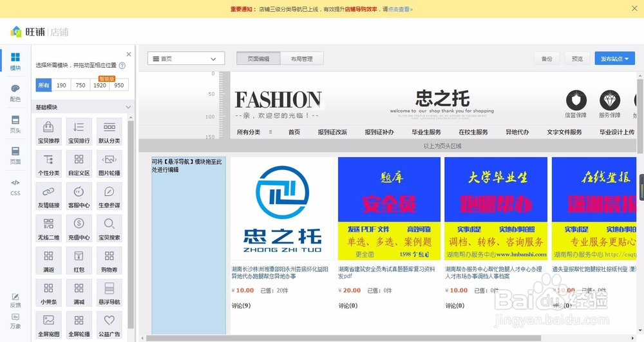Select the 红包 module
This screenshot has width=644, height=342.
tap(79, 260)
